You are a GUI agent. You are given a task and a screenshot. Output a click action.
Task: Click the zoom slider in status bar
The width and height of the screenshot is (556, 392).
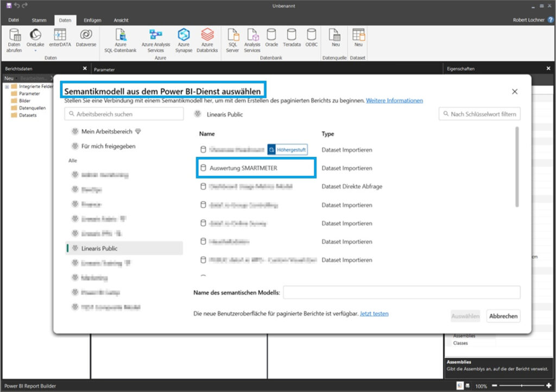520,386
